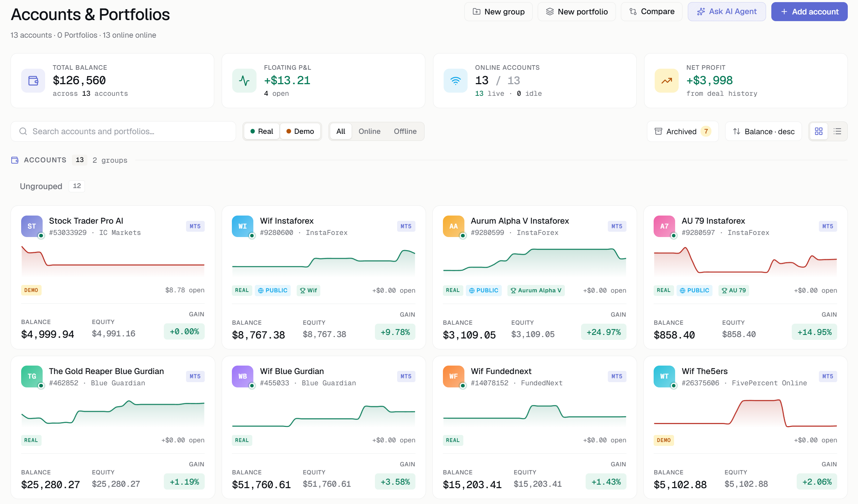Click the MT5 badge on Wif Blue Gurdian
The width and height of the screenshot is (858, 504).
(x=406, y=376)
